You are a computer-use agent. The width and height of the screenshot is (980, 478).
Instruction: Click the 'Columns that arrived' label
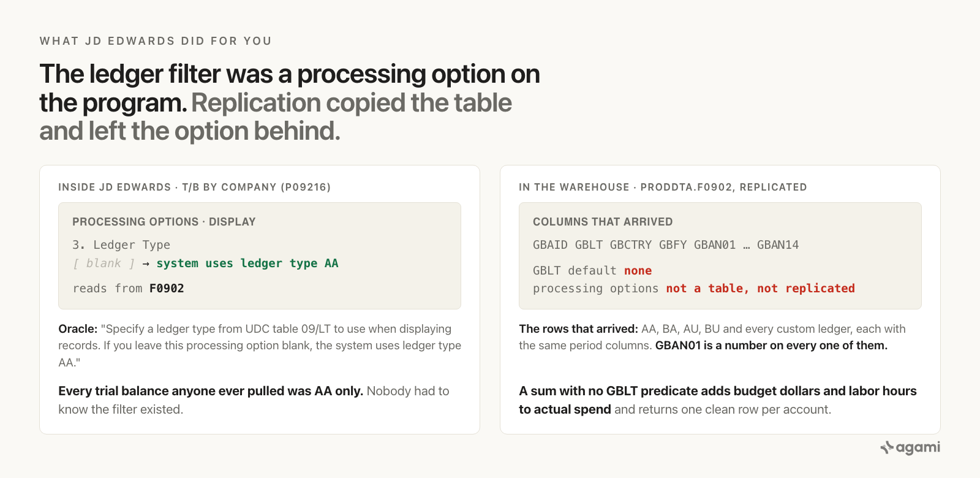click(x=603, y=222)
